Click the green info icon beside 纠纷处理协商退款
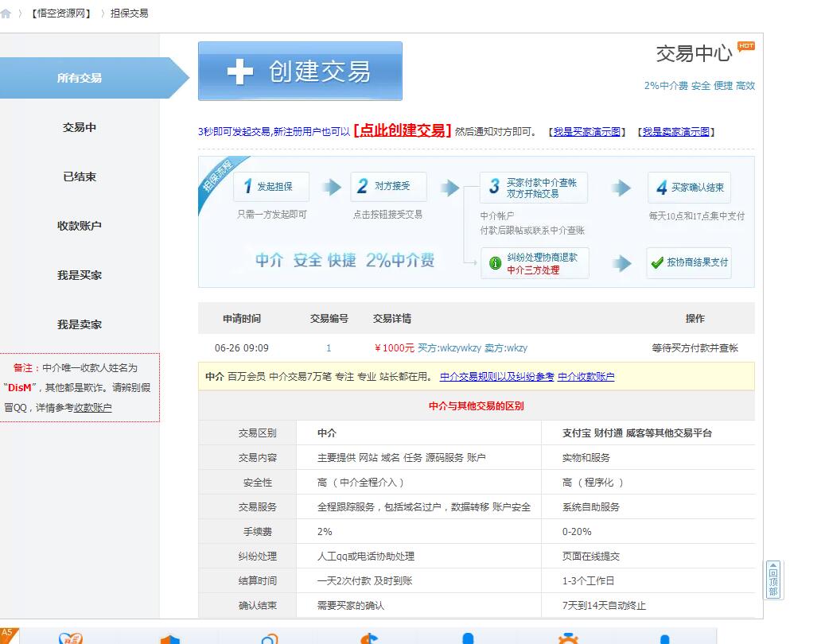Viewport: 821px width, 644px height. tap(495, 263)
